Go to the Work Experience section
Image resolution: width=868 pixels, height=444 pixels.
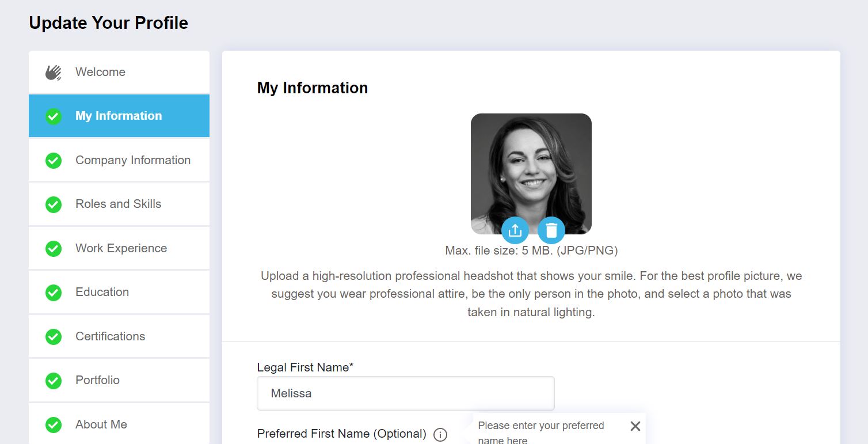[x=121, y=248]
